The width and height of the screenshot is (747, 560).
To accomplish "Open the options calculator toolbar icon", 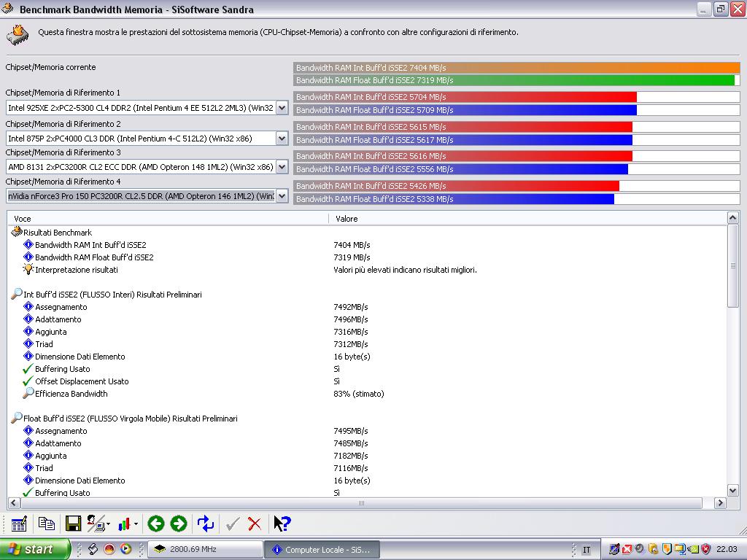I will point(19,524).
